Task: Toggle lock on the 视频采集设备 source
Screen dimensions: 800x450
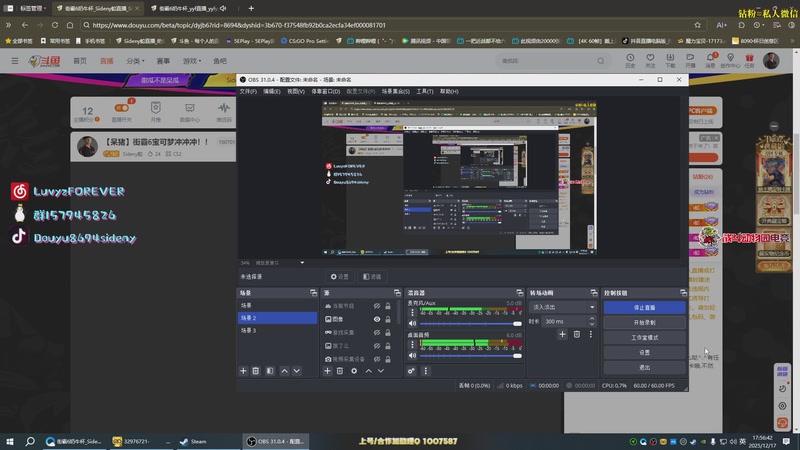Action: click(x=388, y=359)
